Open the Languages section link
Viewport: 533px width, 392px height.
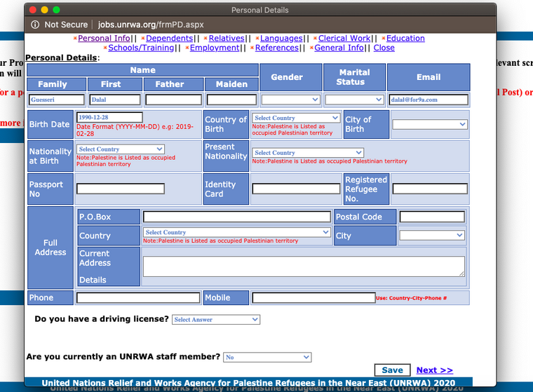click(x=281, y=39)
